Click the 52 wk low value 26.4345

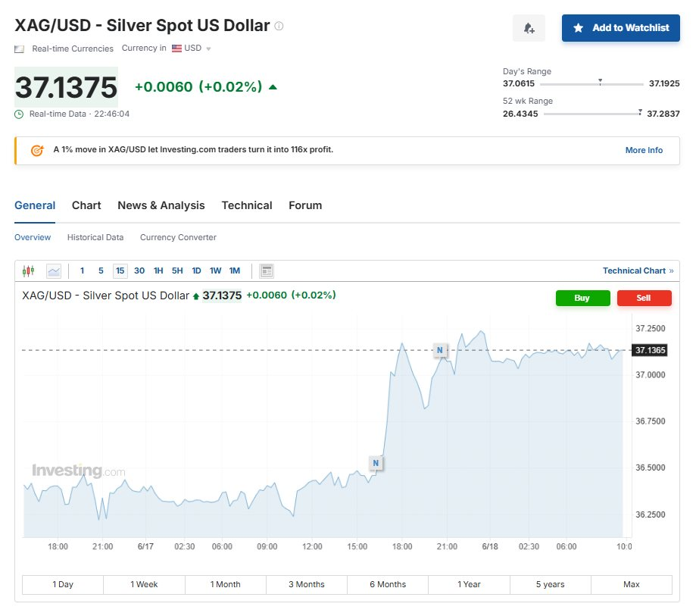(x=520, y=114)
